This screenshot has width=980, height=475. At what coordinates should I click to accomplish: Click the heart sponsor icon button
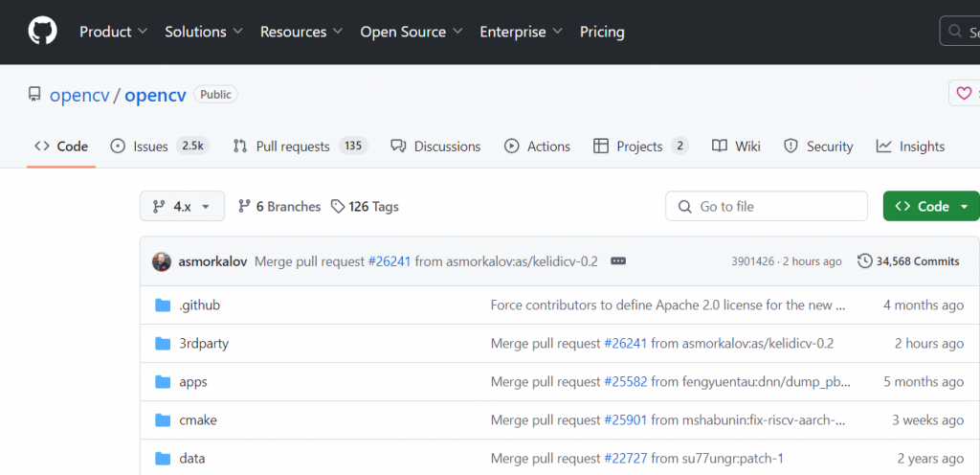[x=964, y=94]
